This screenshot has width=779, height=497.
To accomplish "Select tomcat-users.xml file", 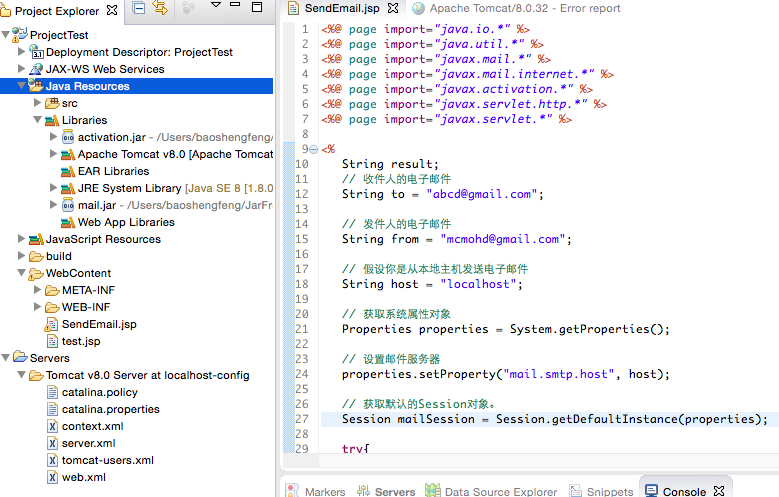I will [108, 460].
